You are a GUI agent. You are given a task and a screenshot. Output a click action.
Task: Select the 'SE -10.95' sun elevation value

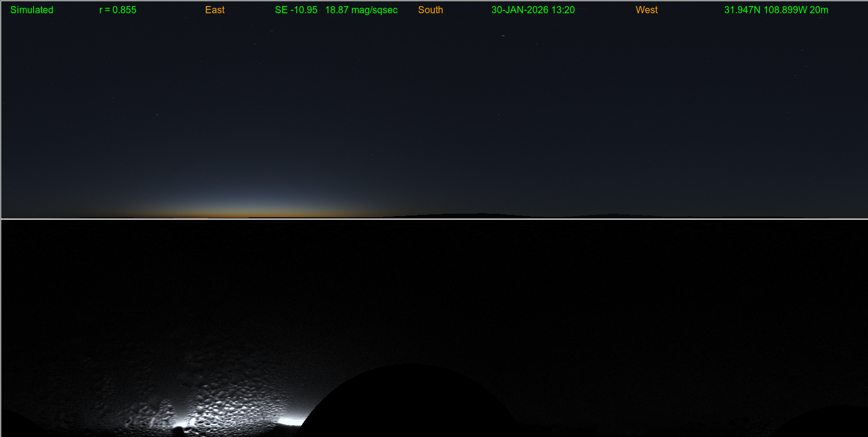(x=296, y=10)
